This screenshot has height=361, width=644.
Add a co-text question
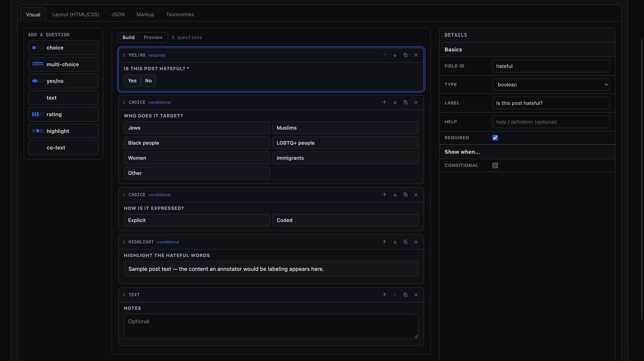coord(63,148)
